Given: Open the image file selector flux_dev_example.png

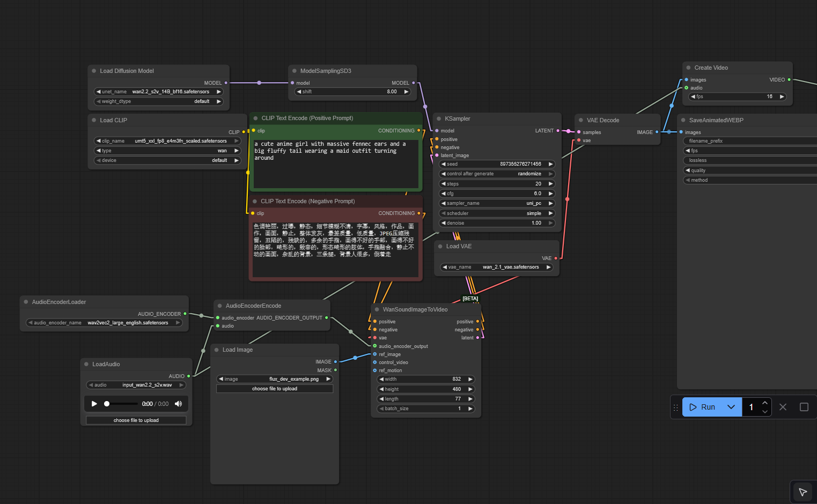Looking at the screenshot, I should [x=275, y=379].
